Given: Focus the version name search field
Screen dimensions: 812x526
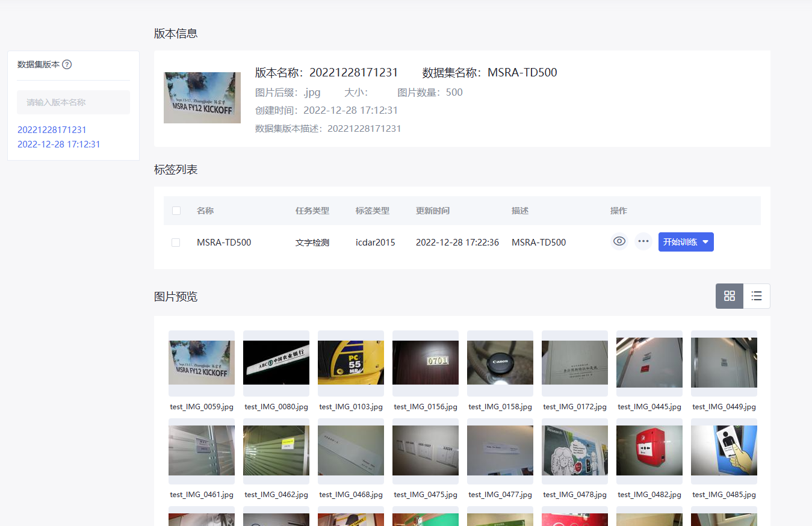Looking at the screenshot, I should (x=73, y=102).
